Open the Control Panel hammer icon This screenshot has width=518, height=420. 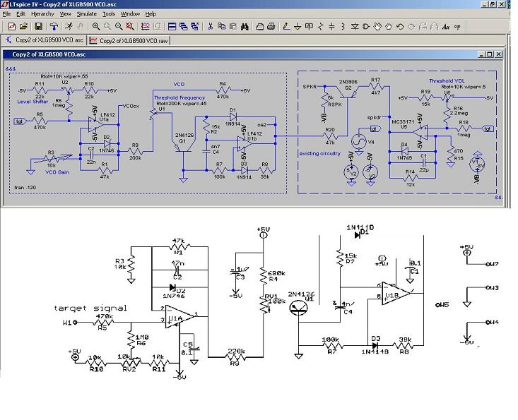tap(53, 26)
